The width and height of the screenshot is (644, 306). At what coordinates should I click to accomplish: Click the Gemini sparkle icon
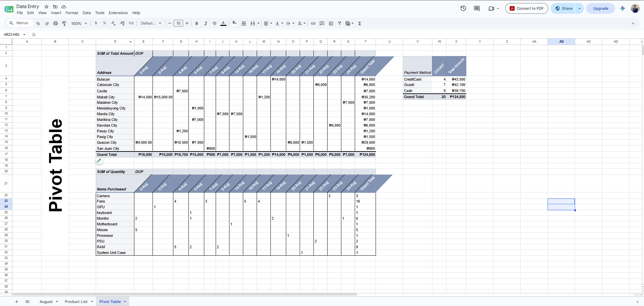[x=622, y=8]
